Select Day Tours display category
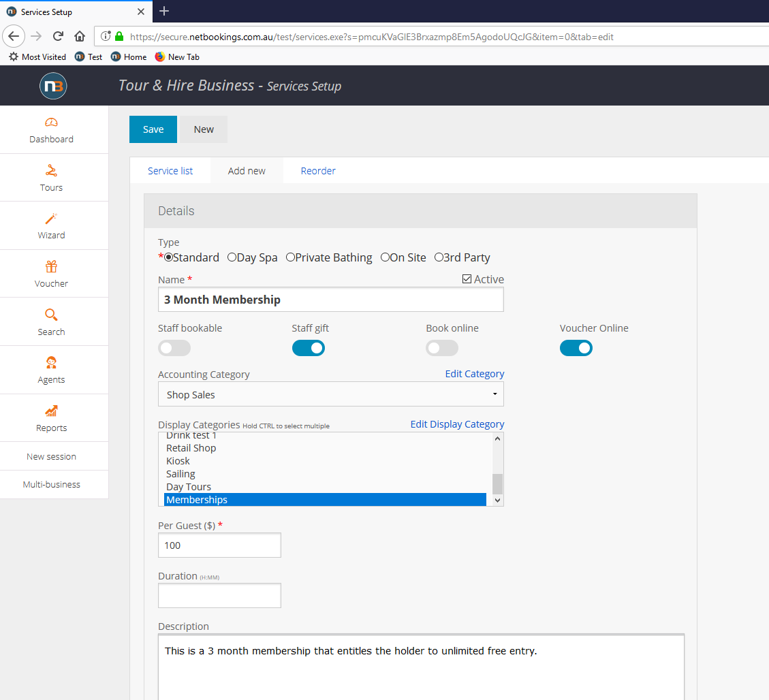This screenshot has height=700, width=769. pyautogui.click(x=325, y=487)
